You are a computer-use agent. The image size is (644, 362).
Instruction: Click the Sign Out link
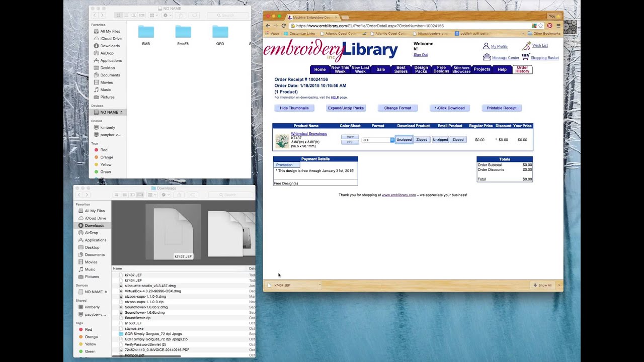point(421,55)
